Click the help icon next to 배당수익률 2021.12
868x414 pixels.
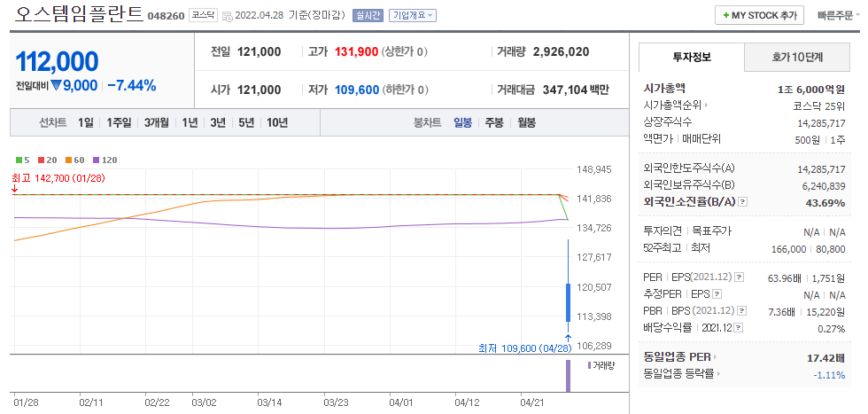click(738, 328)
